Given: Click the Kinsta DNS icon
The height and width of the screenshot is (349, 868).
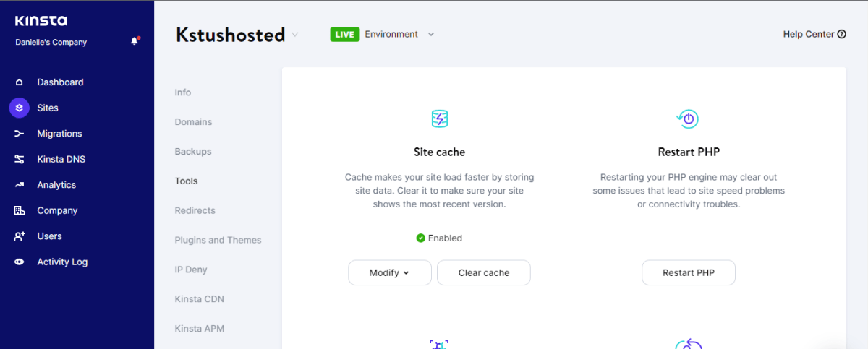Looking at the screenshot, I should [20, 159].
